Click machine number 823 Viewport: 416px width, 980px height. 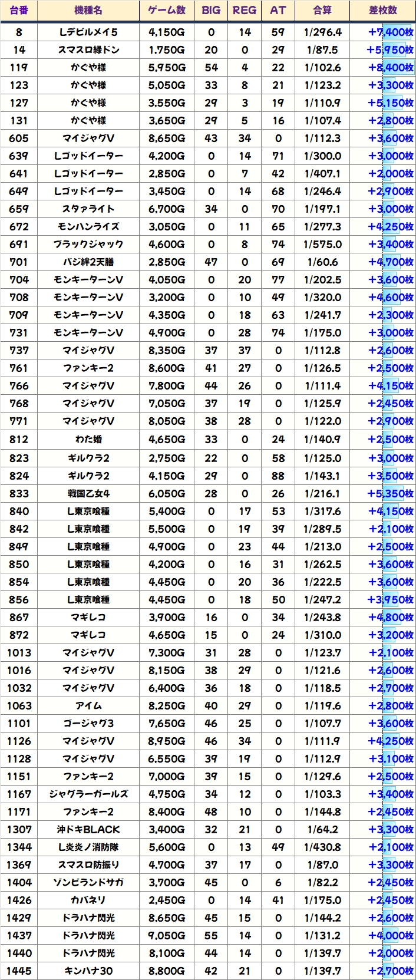point(19,458)
